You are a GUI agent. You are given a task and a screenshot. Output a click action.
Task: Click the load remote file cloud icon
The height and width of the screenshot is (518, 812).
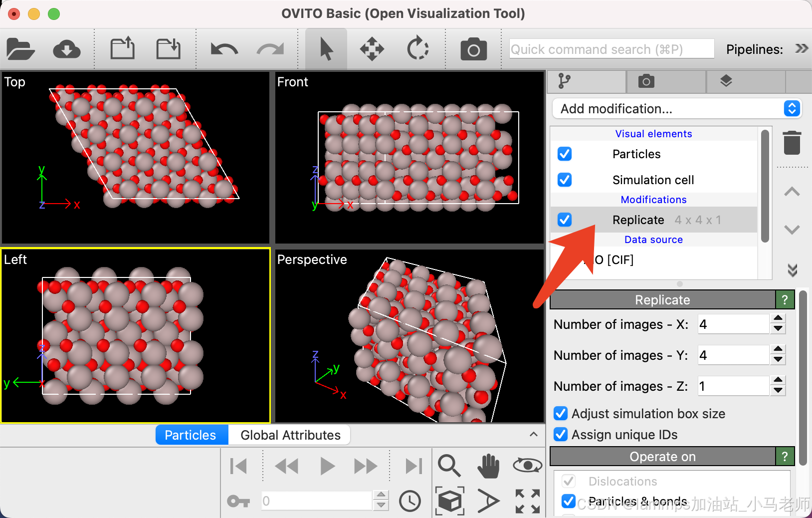(67, 49)
